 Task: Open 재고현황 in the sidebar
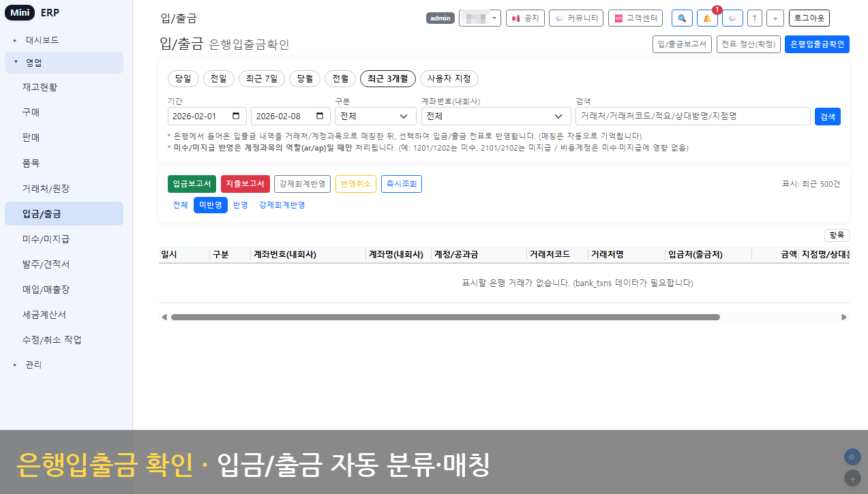(x=64, y=87)
